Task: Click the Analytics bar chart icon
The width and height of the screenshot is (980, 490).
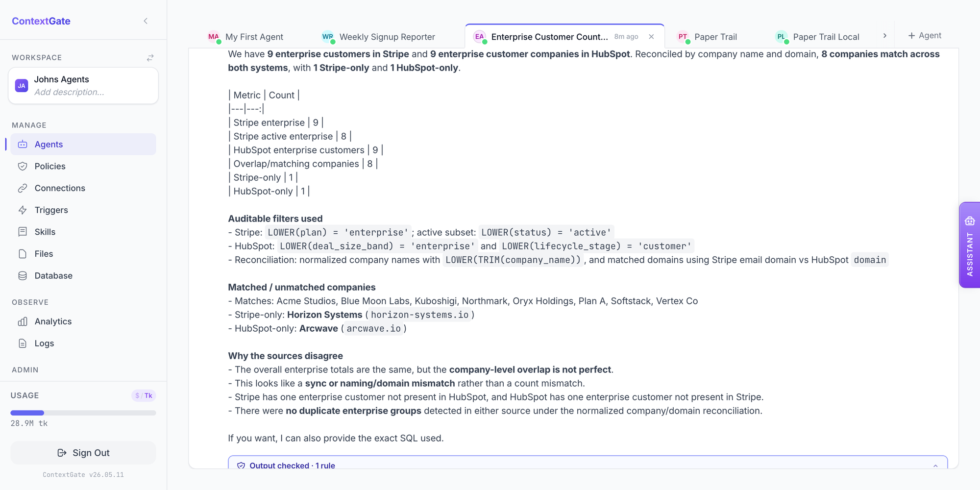Action: coord(23,321)
